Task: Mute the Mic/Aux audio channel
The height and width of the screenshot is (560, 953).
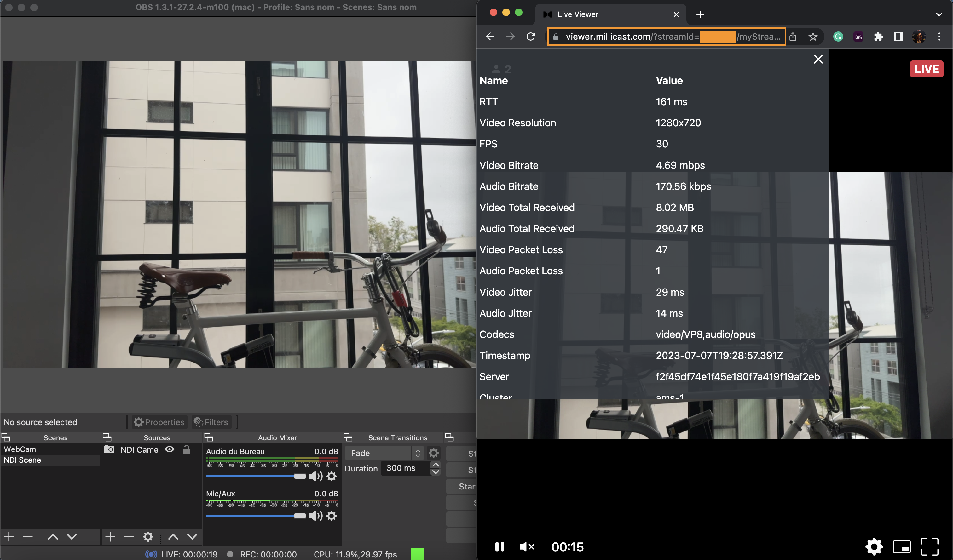Action: coord(315,516)
